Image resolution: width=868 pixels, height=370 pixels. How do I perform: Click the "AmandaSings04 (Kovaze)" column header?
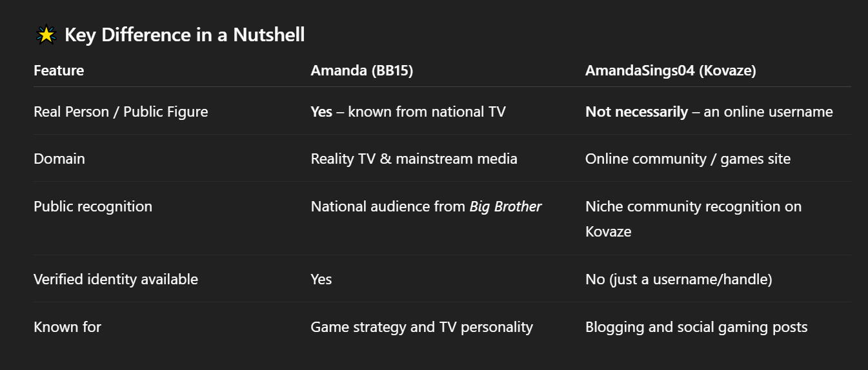pyautogui.click(x=670, y=70)
